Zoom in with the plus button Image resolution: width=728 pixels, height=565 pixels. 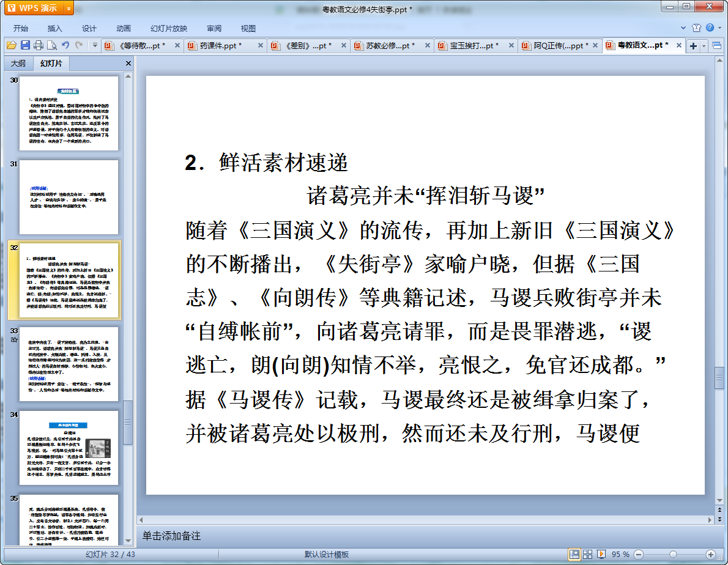click(710, 555)
